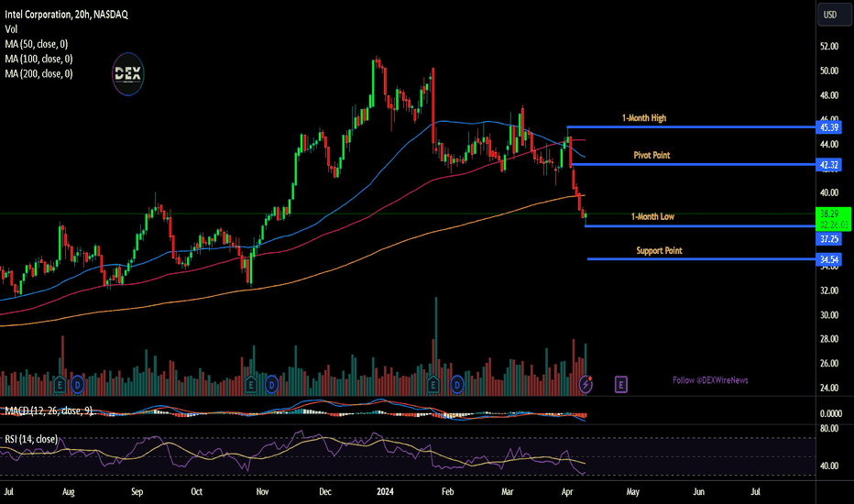The width and height of the screenshot is (854, 504).
Task: Click the earnings E marker below late January
Action: click(433, 385)
